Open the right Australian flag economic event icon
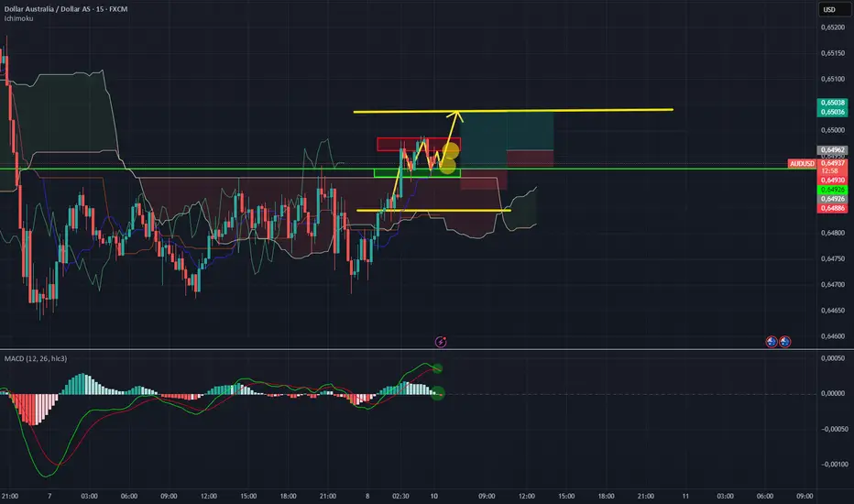Screen dimensions: 854x504 [785, 342]
